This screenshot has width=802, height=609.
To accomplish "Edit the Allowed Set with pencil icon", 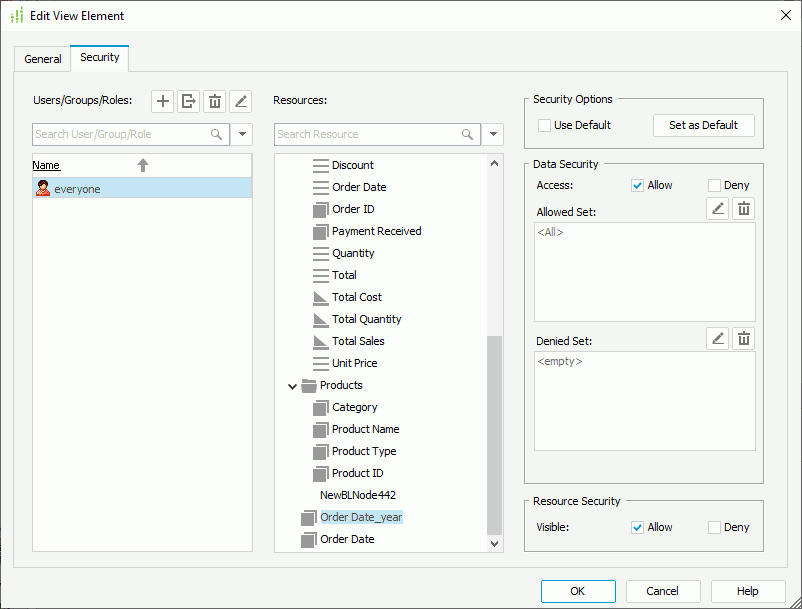I will point(717,208).
